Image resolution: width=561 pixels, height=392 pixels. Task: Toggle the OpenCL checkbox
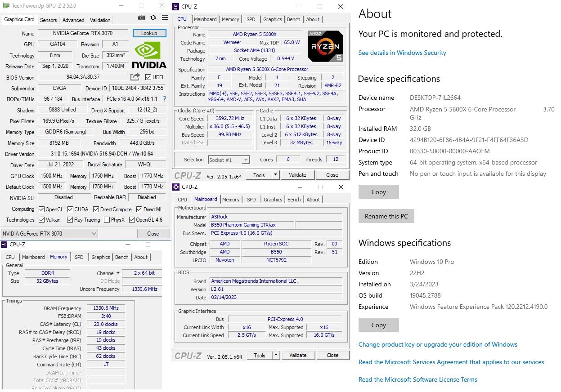41,209
